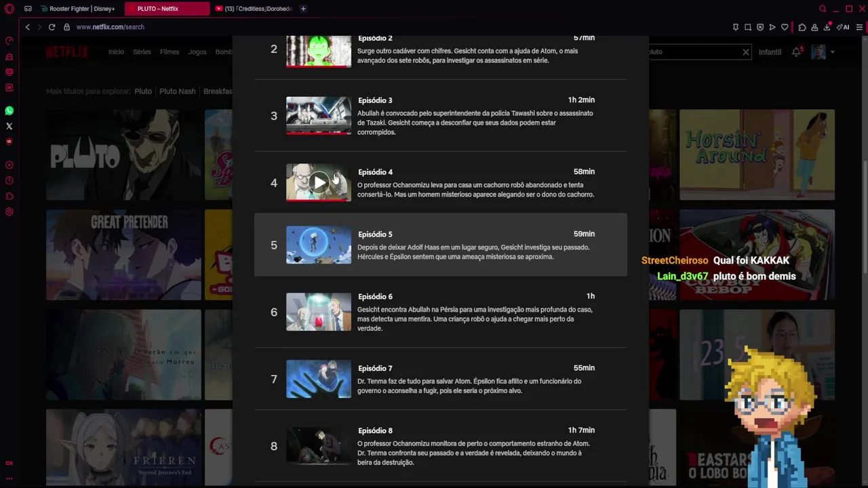This screenshot has width=868, height=488.
Task: Open X (Twitter) in the sidebar
Action: click(9, 126)
